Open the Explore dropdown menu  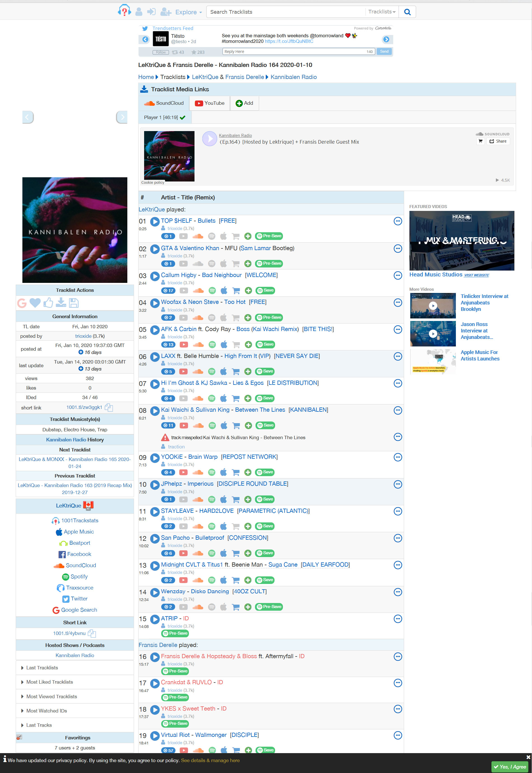point(188,12)
